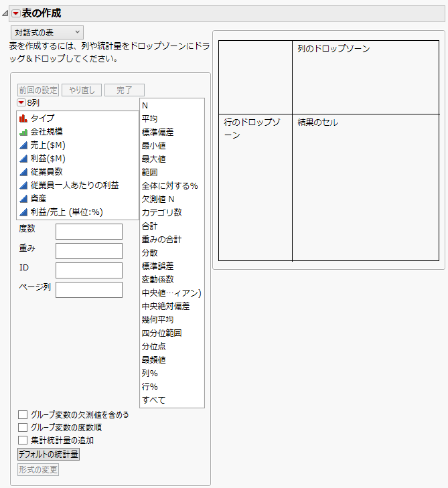This screenshot has width=448, height=488.
Task: Click the 行のドロップゾーン area
Action: pos(255,187)
